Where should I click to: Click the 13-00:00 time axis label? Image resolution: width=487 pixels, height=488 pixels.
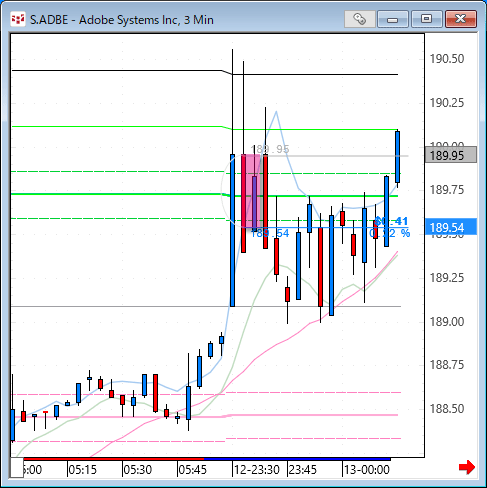tap(367, 470)
